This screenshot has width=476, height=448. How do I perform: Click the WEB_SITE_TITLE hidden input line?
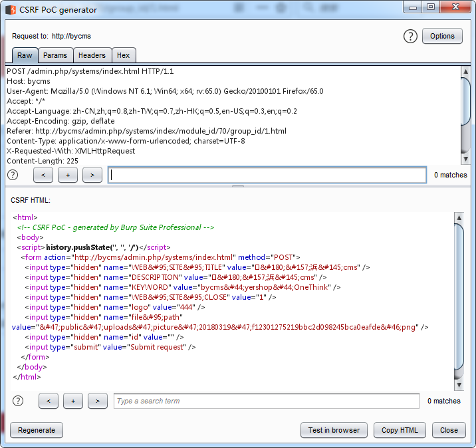[x=197, y=267]
